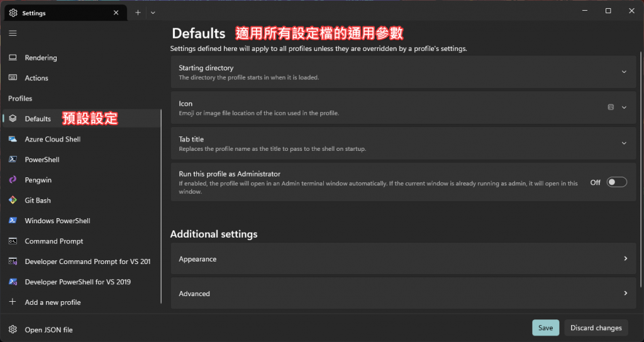
Task: Click the Defaults layers icon
Action: (x=13, y=119)
